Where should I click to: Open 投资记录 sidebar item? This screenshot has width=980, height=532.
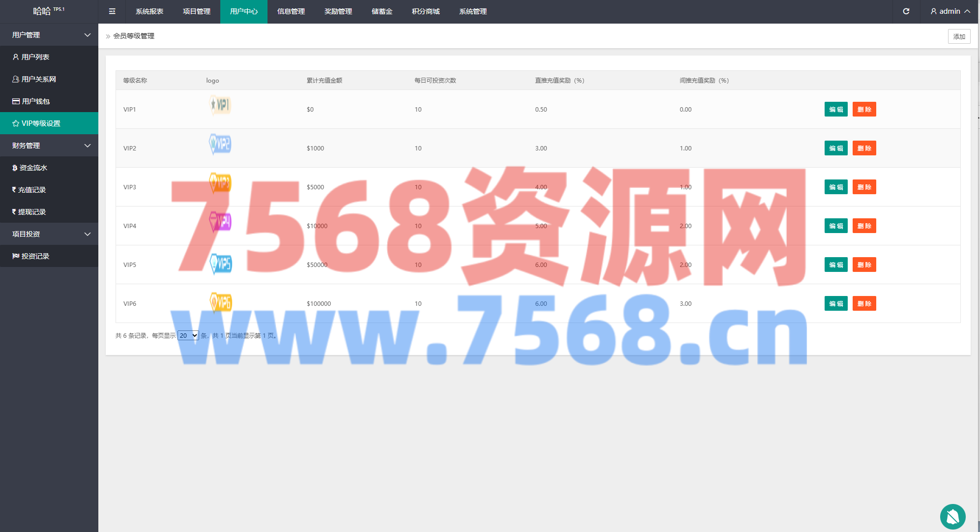click(x=35, y=256)
